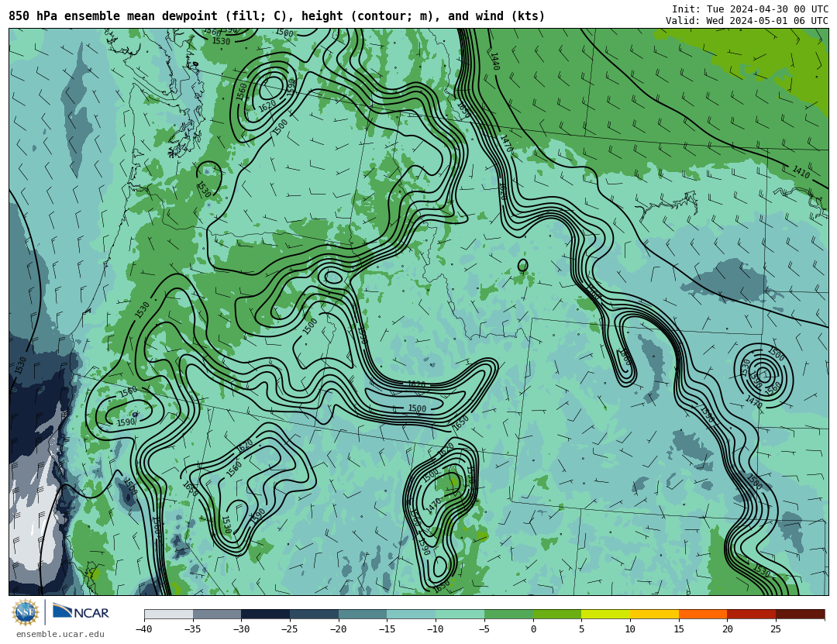Click the '-10' colorbar tick label
The height and width of the screenshot is (644, 837).
pyautogui.click(x=436, y=629)
